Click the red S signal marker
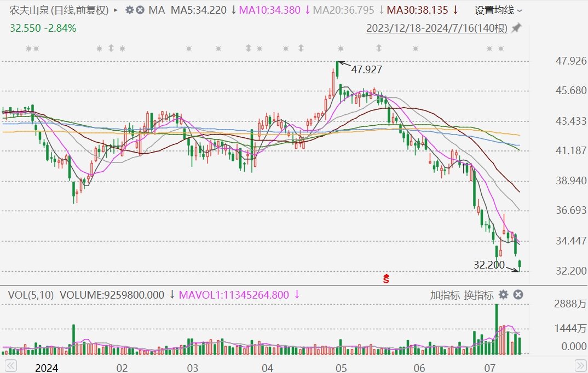 pyautogui.click(x=386, y=279)
